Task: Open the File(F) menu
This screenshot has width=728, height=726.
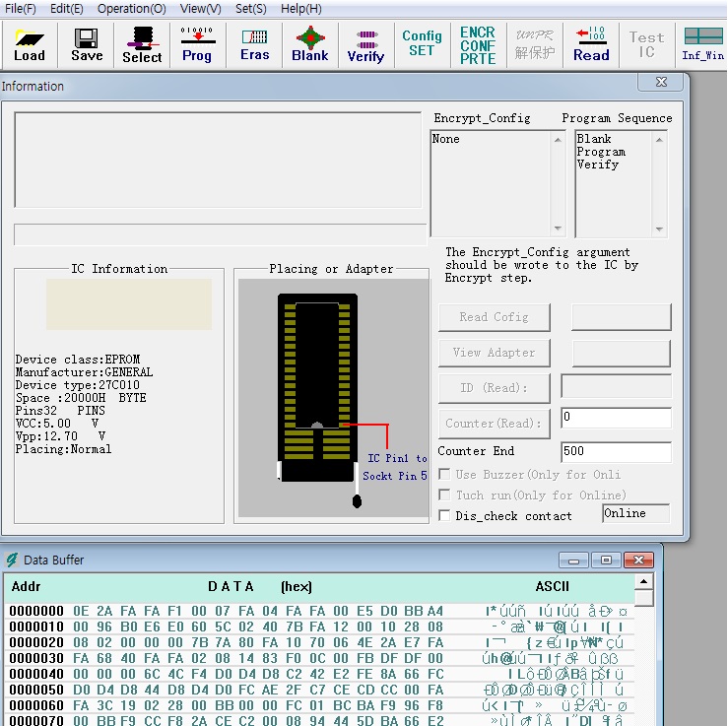Action: pyautogui.click(x=21, y=8)
